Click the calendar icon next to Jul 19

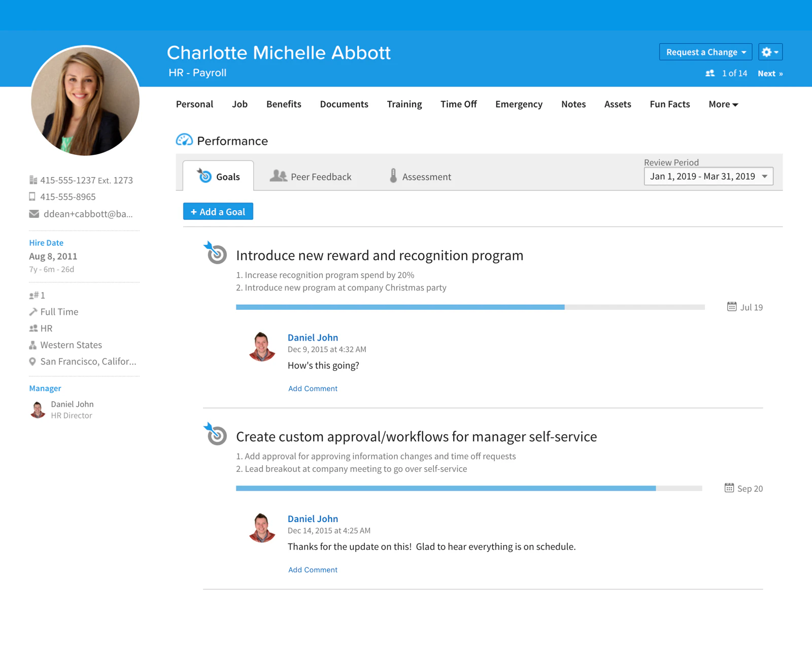(x=731, y=306)
